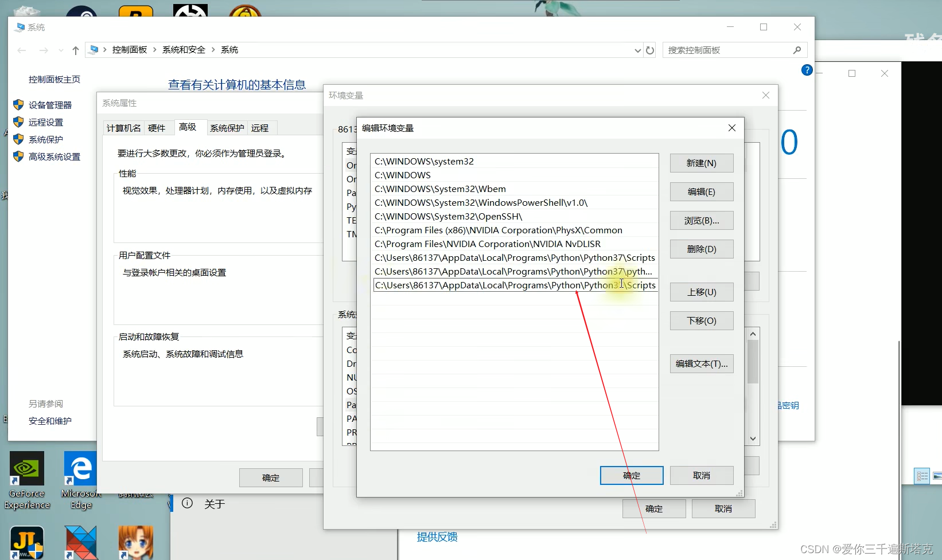Click inside the 搜索控制面板 search field
Viewport: 942px width, 560px height.
point(729,50)
